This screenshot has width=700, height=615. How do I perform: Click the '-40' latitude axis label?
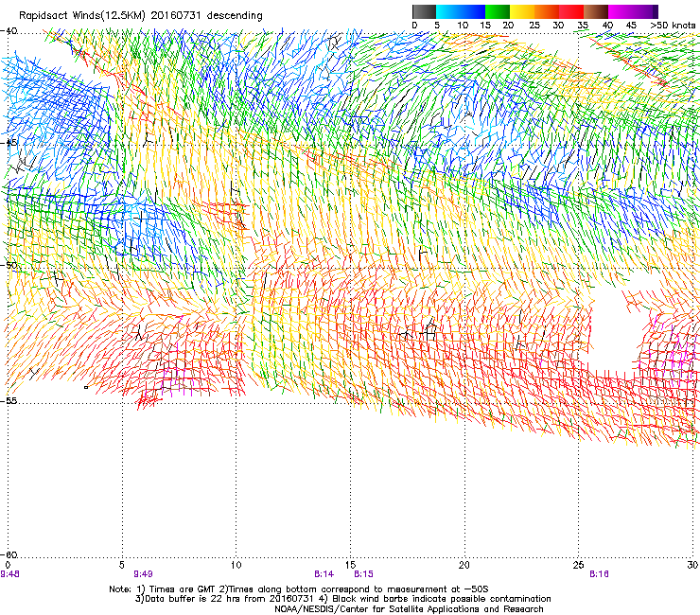[x=9, y=31]
